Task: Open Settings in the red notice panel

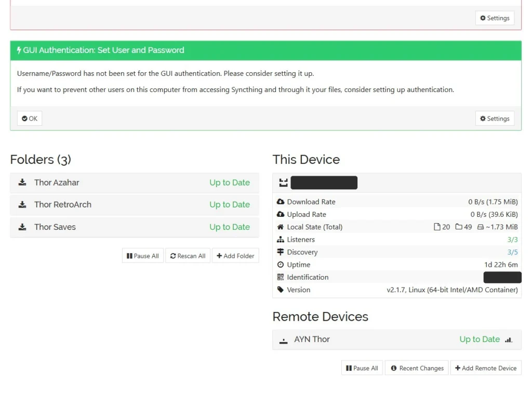Action: point(495,18)
